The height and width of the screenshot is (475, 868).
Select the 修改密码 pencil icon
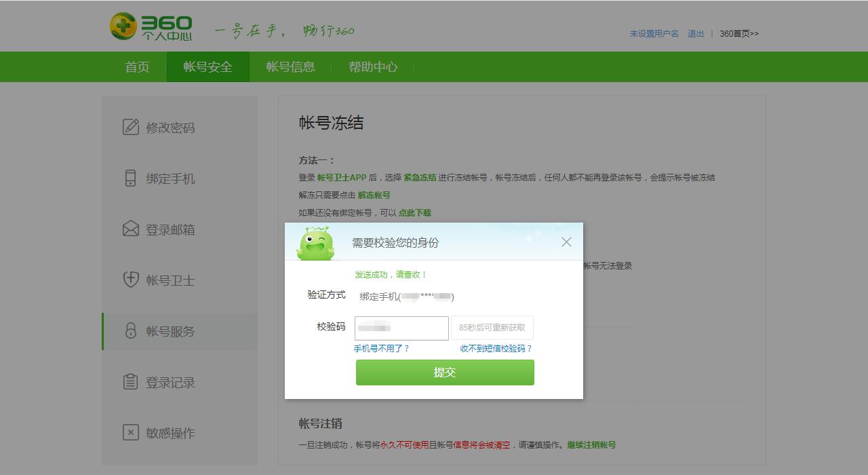[130, 128]
